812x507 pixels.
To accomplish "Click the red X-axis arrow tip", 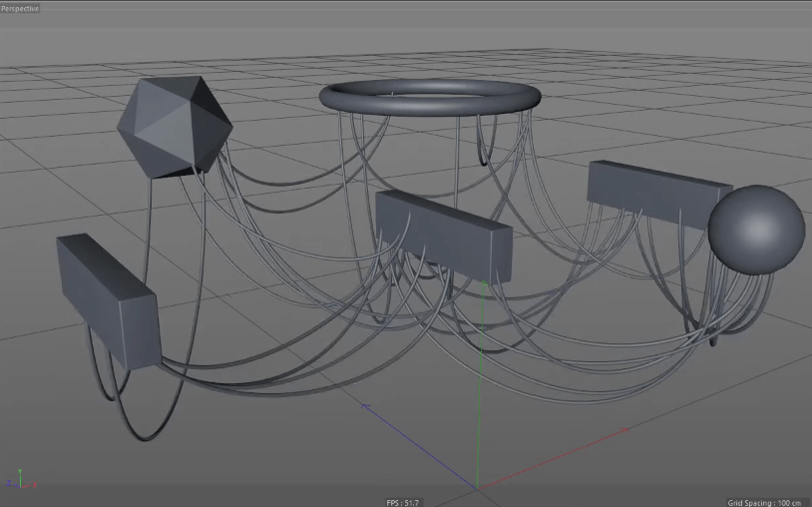I will point(626,429).
